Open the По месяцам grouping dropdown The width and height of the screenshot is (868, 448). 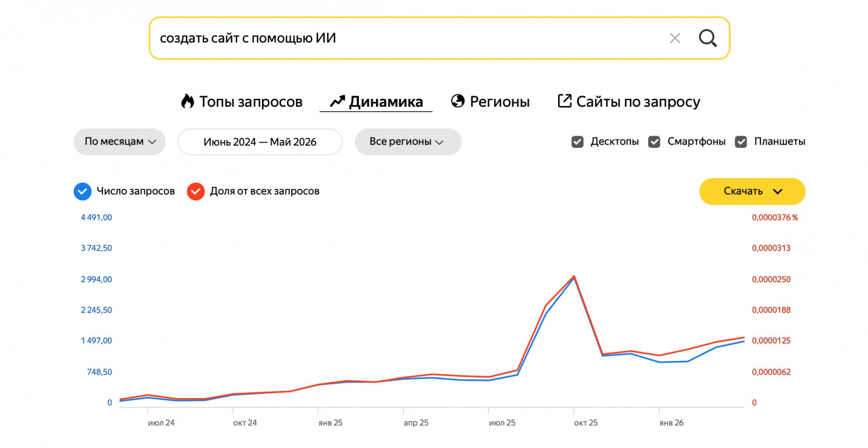[x=120, y=142]
